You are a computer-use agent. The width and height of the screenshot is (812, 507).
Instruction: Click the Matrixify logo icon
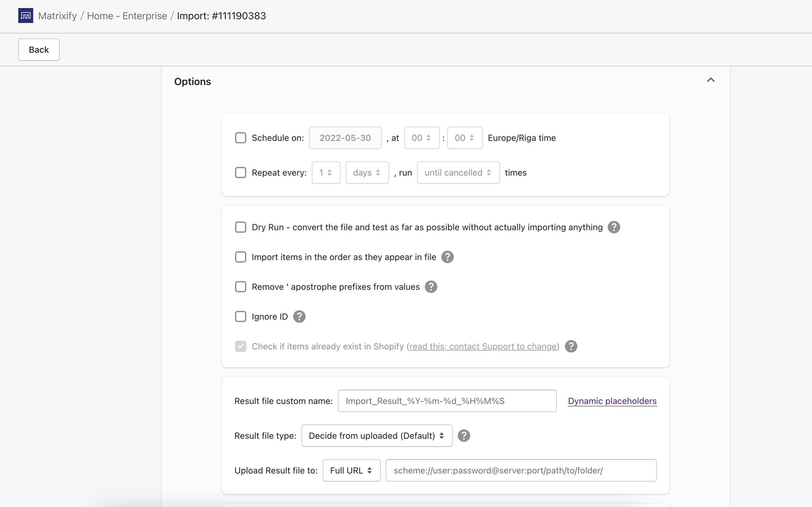(x=26, y=16)
